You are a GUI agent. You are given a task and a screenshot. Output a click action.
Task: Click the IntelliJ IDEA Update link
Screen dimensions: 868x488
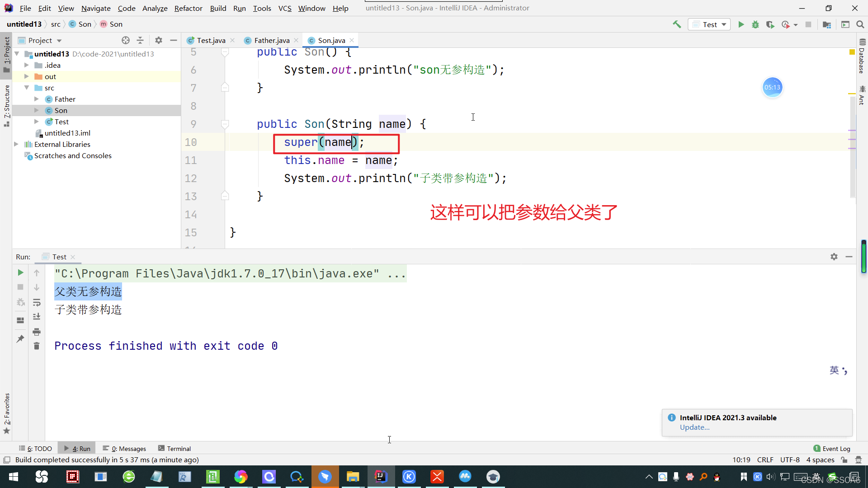694,427
